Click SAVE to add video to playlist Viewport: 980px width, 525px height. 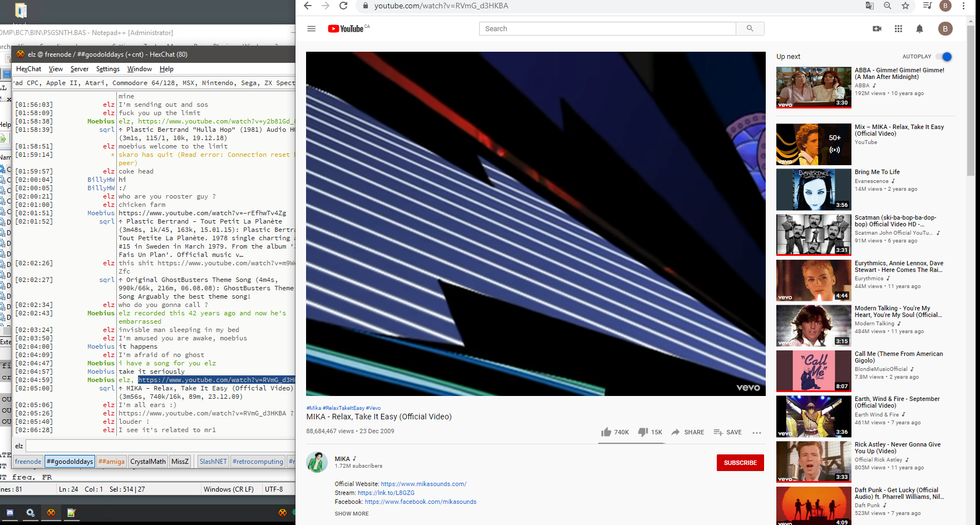coord(728,432)
